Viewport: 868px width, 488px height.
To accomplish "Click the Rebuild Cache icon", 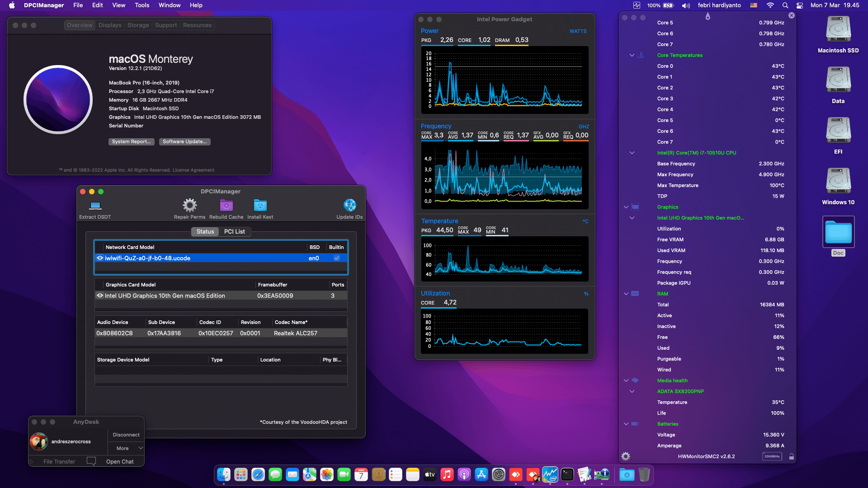I will click(226, 206).
